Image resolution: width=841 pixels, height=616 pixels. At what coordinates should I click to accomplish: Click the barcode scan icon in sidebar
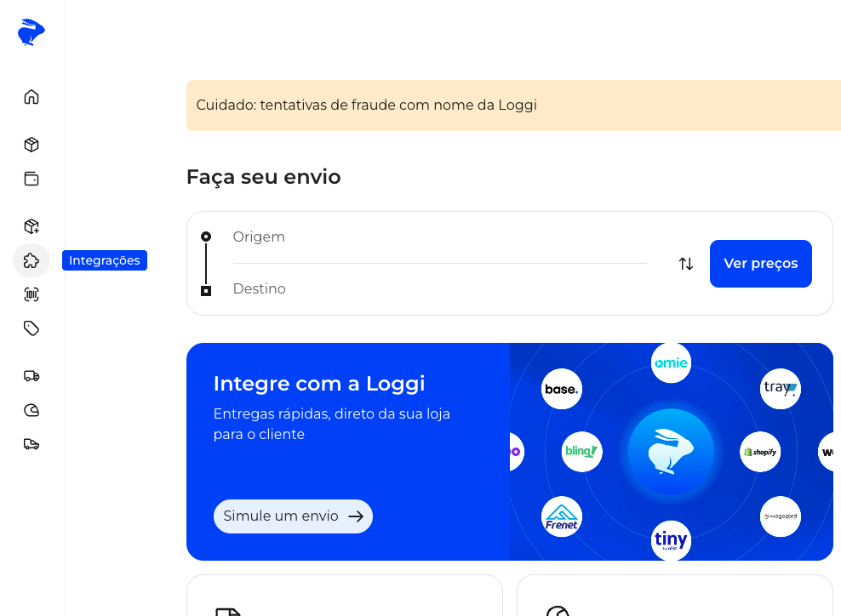(31, 294)
